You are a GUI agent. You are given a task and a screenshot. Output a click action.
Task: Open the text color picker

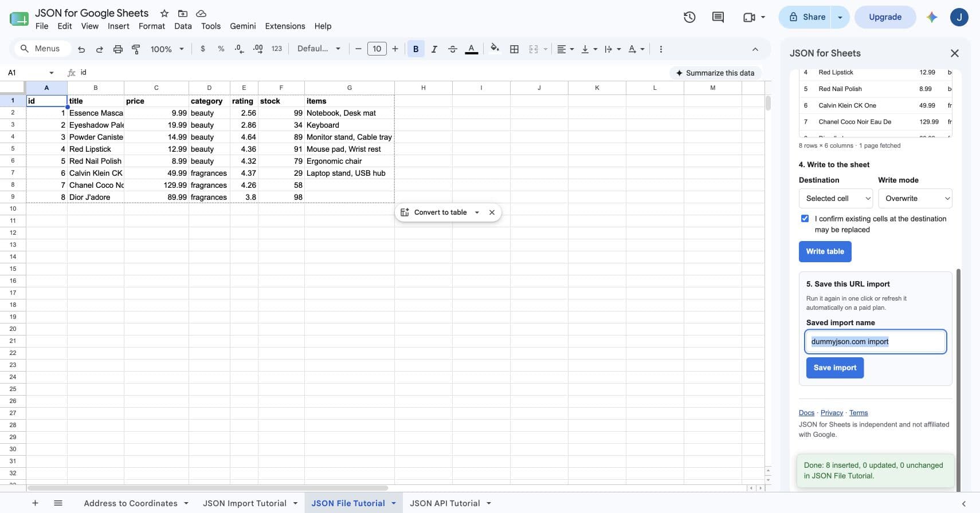(471, 49)
